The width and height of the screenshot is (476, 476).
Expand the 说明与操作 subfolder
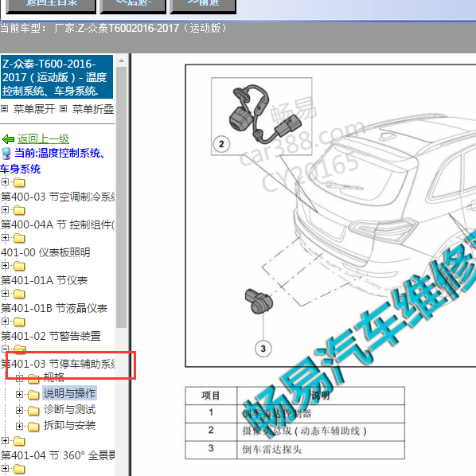[x=19, y=394]
